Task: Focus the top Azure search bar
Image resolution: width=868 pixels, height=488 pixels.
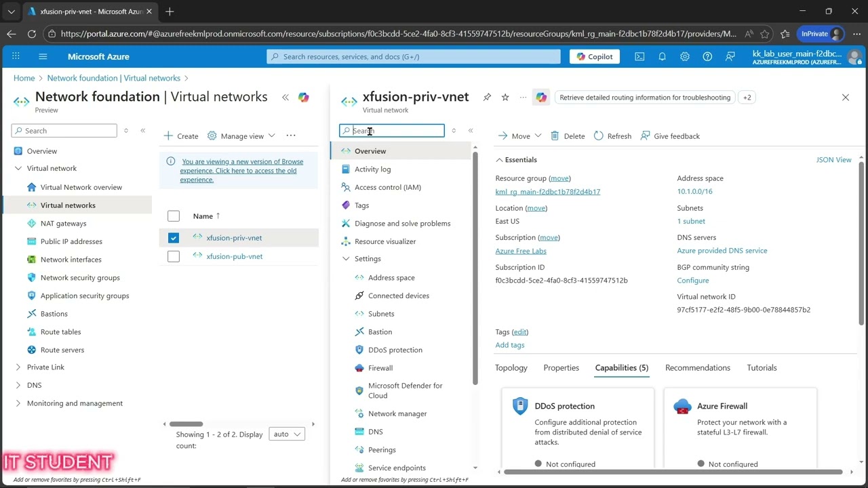Action: [x=414, y=57]
